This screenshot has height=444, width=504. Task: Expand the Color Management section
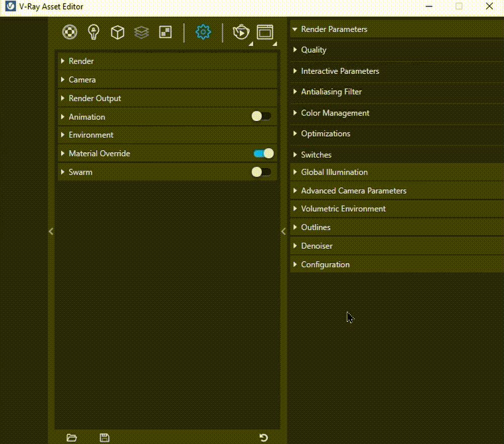tap(397, 113)
